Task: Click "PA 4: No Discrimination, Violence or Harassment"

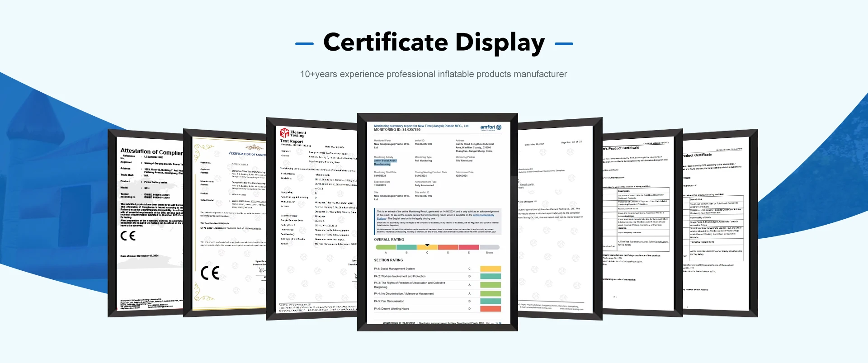Action: coord(404,294)
